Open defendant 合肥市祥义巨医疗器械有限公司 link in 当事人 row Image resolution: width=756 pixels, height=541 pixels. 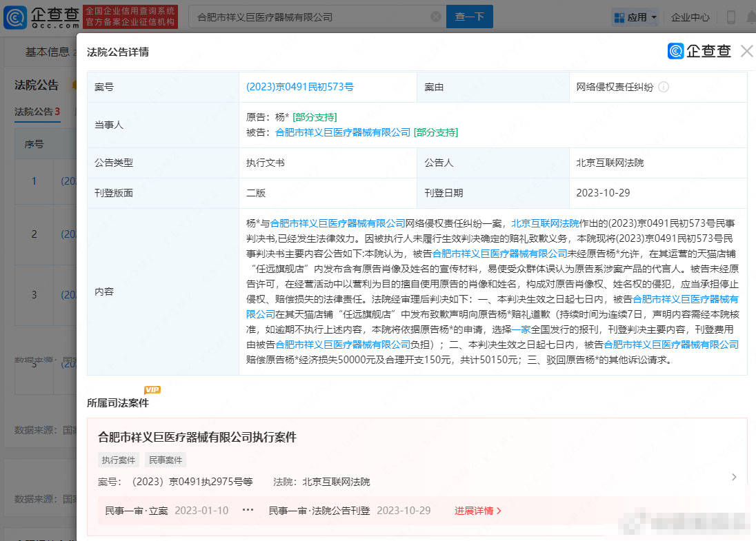[x=343, y=132]
